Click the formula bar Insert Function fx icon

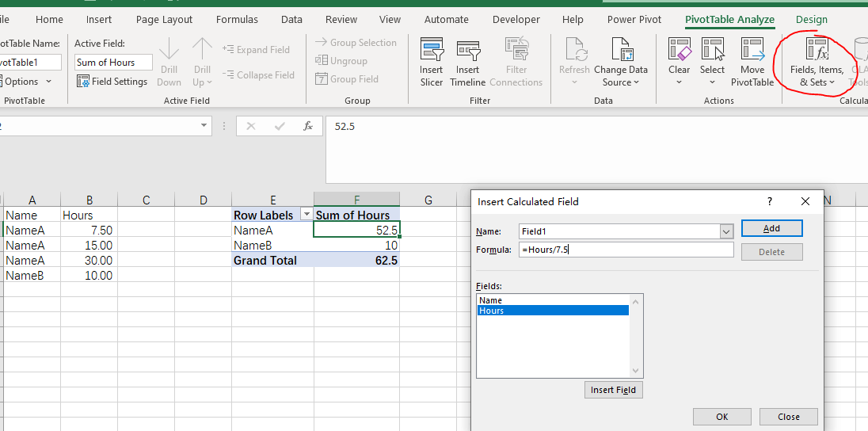click(x=308, y=126)
